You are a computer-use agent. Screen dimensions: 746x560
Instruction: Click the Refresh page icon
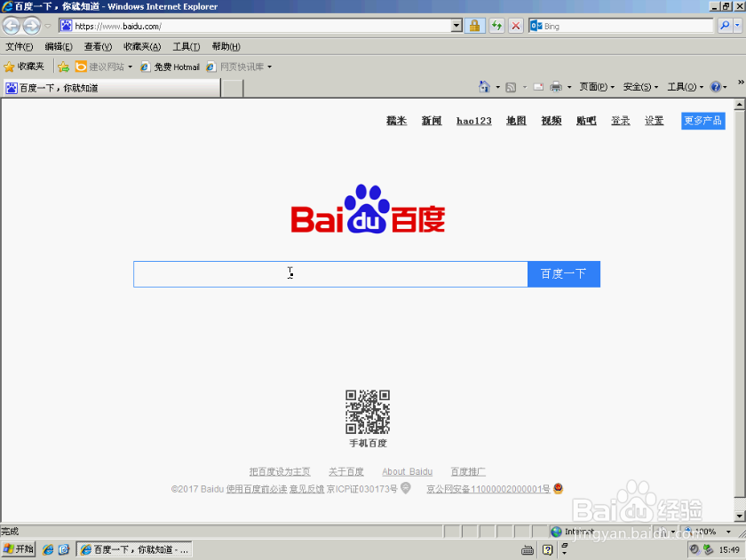click(x=496, y=26)
